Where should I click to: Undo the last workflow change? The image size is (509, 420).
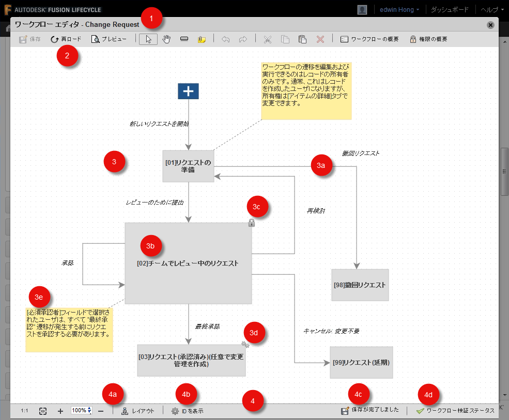(226, 39)
